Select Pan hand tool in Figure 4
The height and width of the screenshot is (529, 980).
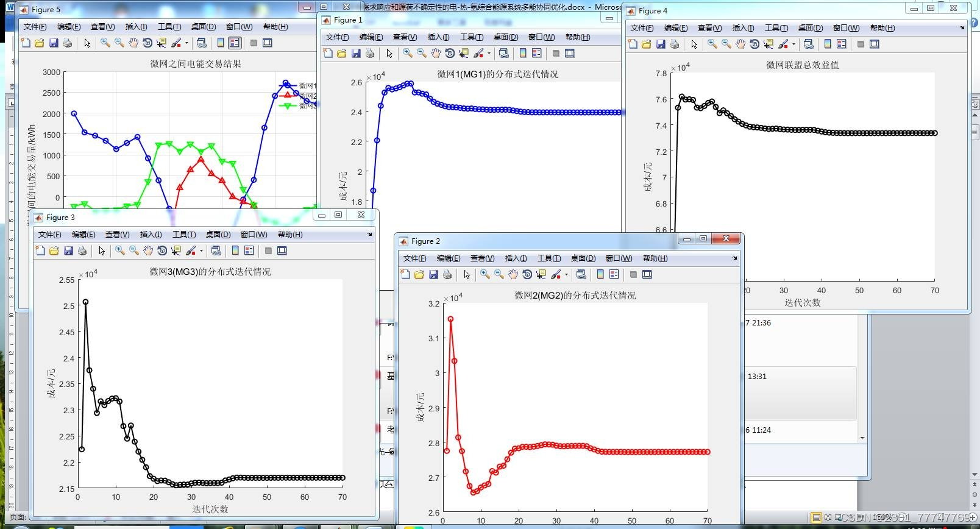click(x=740, y=44)
